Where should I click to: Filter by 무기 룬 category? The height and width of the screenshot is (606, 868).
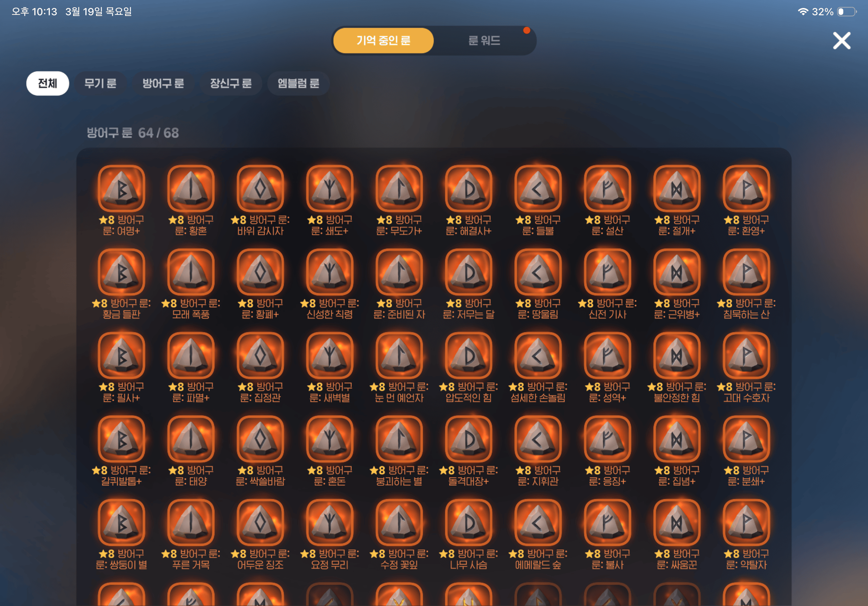pos(100,83)
